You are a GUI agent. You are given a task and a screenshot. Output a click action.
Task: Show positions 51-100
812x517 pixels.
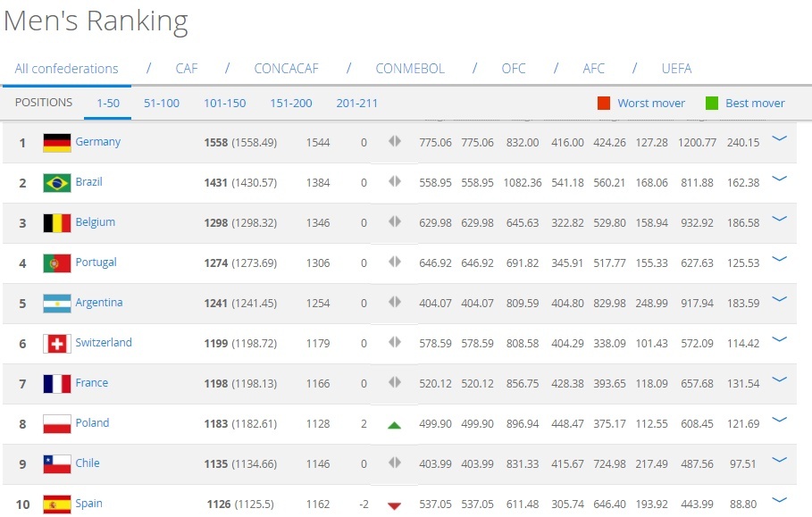click(x=162, y=104)
